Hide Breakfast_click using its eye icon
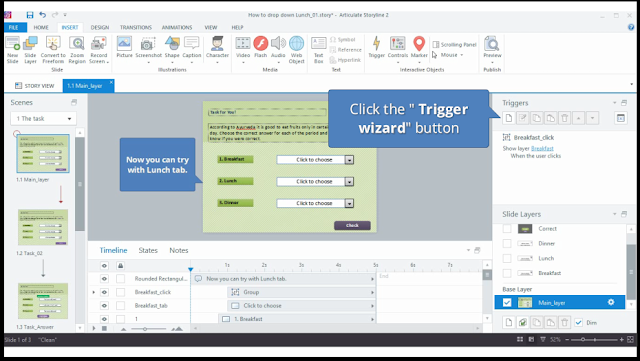 click(x=104, y=292)
